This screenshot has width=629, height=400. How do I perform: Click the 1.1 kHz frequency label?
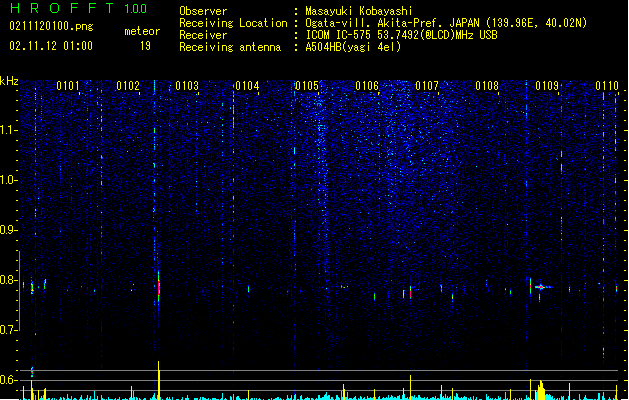(x=8, y=130)
